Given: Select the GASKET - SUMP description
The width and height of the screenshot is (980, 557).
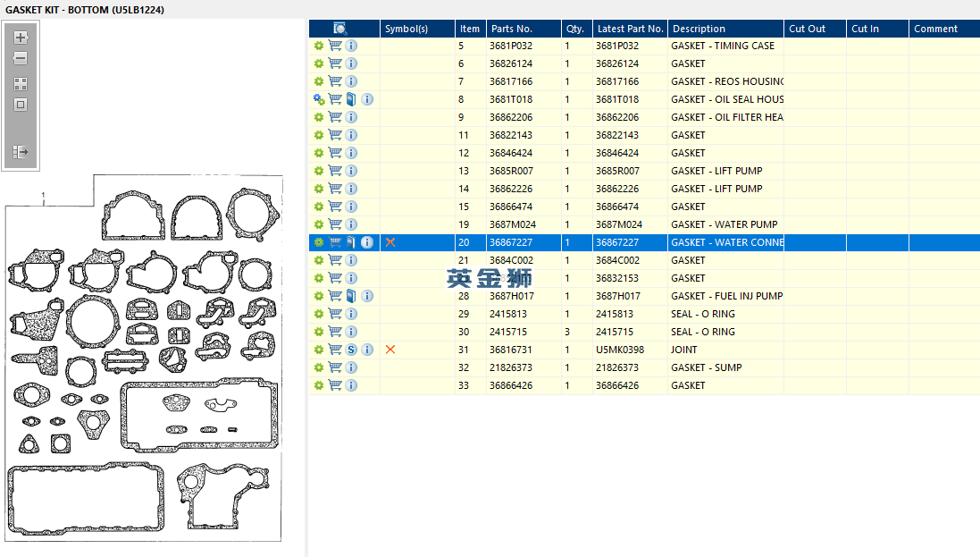Looking at the screenshot, I should (707, 367).
